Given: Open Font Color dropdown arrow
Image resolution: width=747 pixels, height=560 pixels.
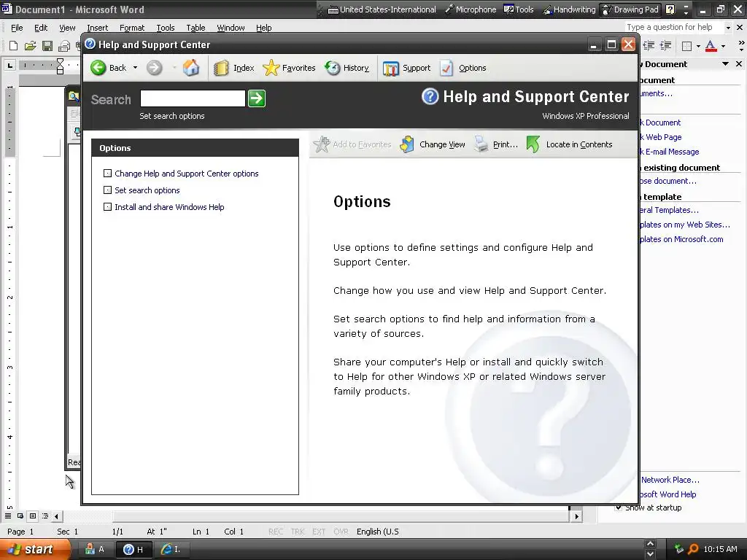Looking at the screenshot, I should [723, 46].
